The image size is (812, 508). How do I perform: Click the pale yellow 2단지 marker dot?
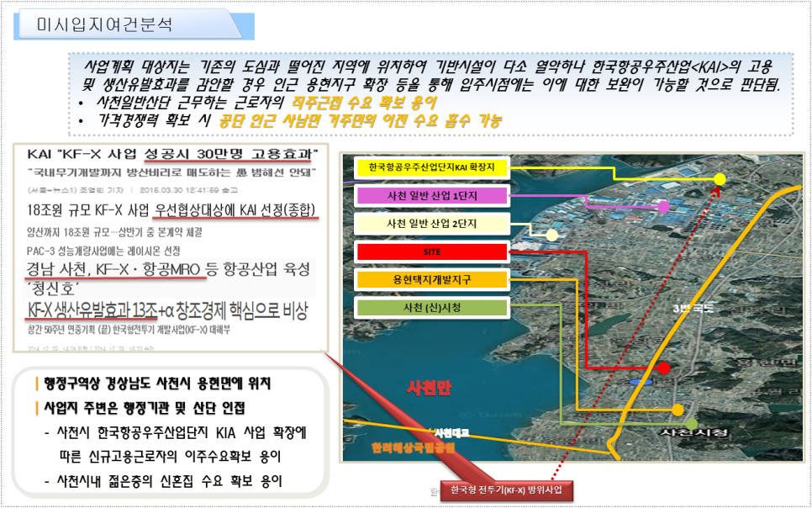click(552, 235)
